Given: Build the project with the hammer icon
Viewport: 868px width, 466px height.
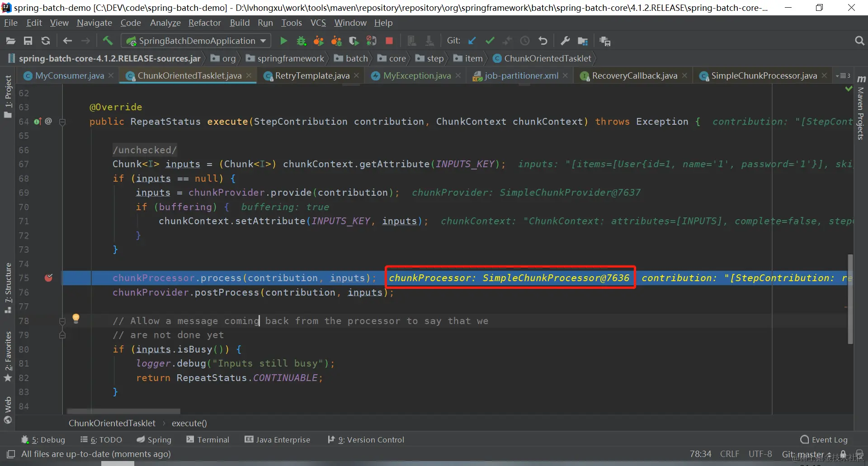Looking at the screenshot, I should pyautogui.click(x=108, y=41).
